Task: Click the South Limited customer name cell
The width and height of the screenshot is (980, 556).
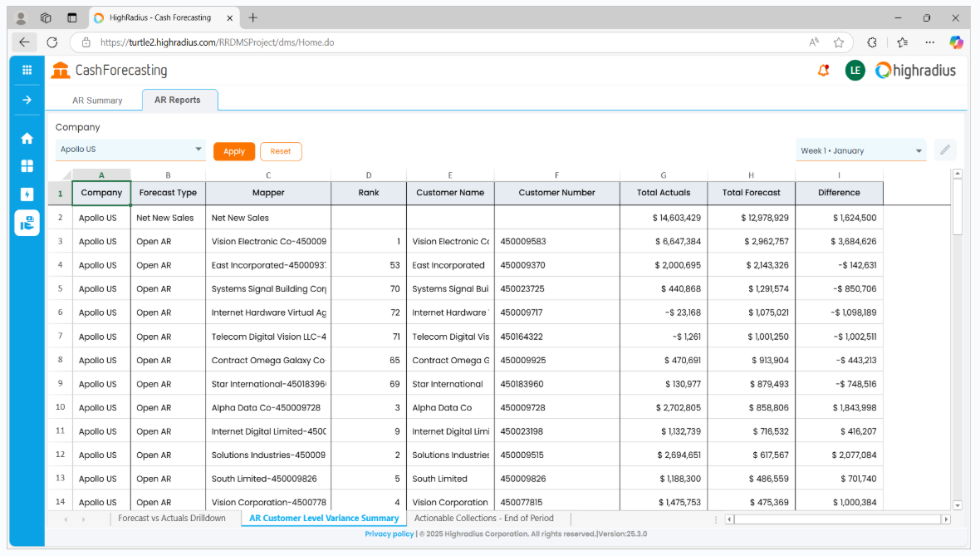Action: point(450,479)
